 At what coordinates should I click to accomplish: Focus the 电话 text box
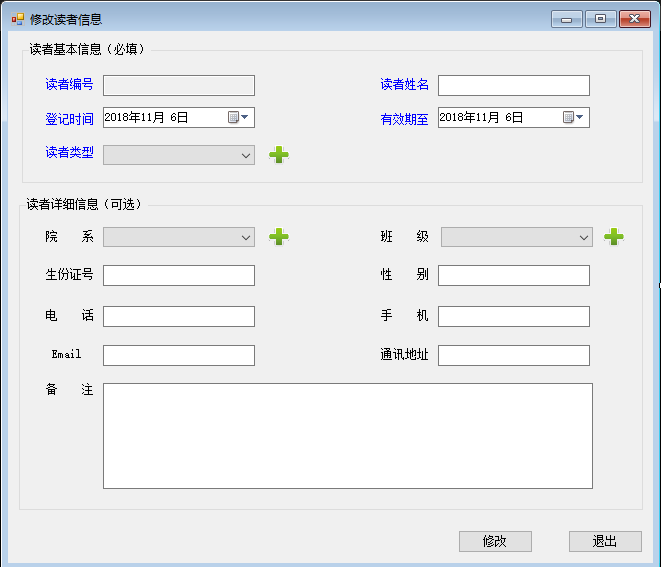pos(179,316)
